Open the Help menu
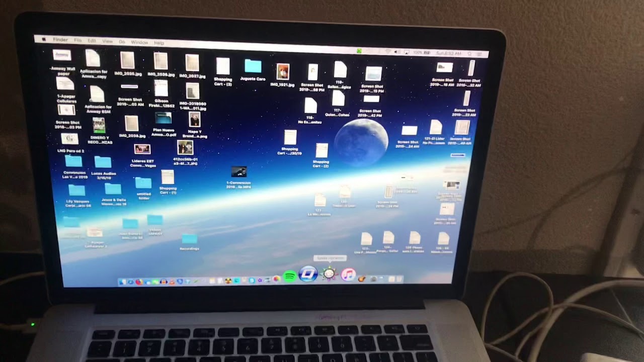This screenshot has width=644, height=362. click(x=159, y=43)
